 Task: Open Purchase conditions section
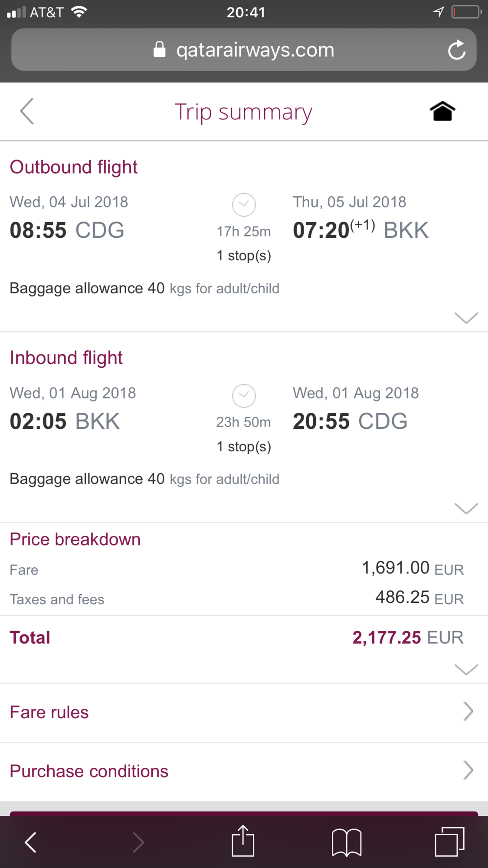point(244,771)
